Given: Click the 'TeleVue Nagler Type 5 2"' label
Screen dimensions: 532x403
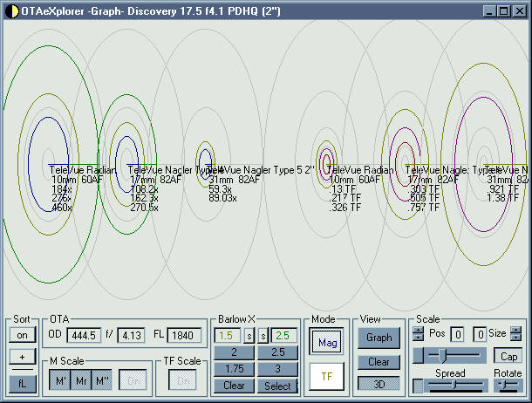Looking at the screenshot, I should (x=260, y=170).
